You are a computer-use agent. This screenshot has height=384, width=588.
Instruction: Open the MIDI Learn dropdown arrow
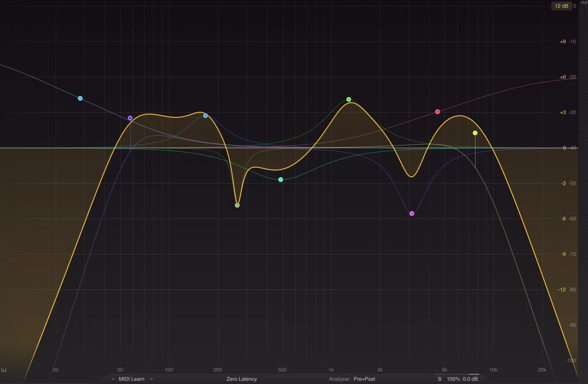point(152,379)
